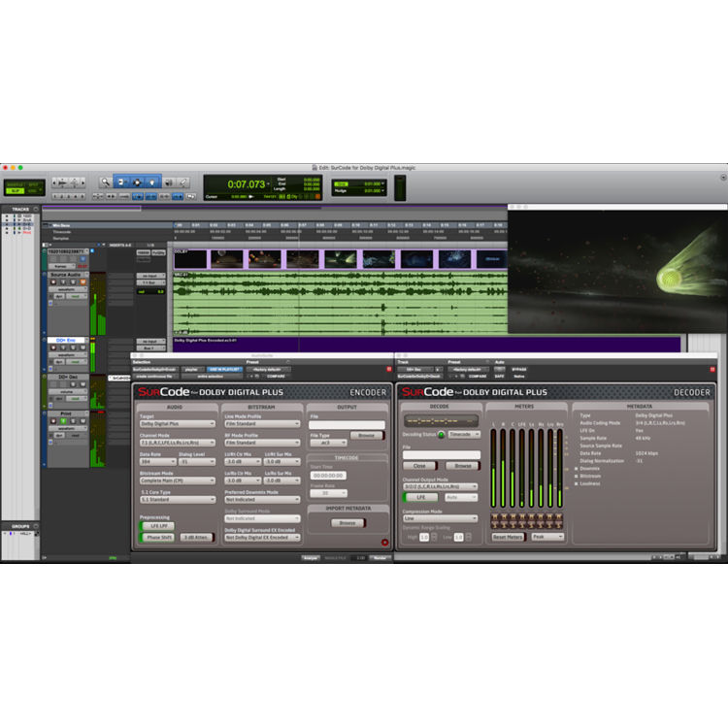Screen dimensions: 728x728
Task: Click the Slip edit mode button
Action: pyautogui.click(x=16, y=191)
